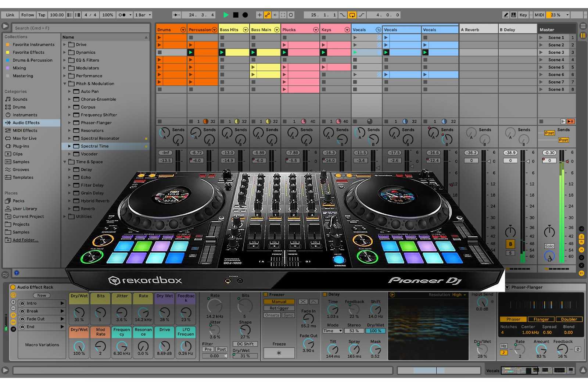This screenshot has width=588, height=386.
Task: Click the Sounds category icon in browser
Action: [x=8, y=99]
